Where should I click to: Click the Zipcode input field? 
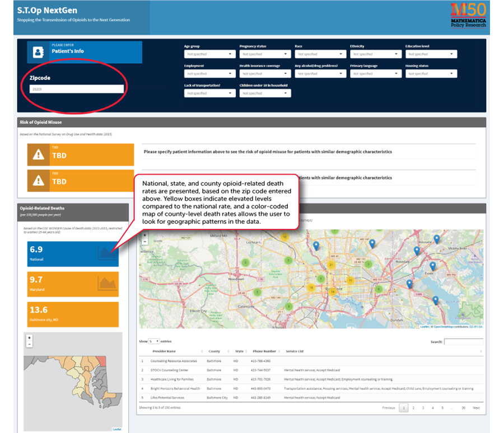[x=76, y=89]
